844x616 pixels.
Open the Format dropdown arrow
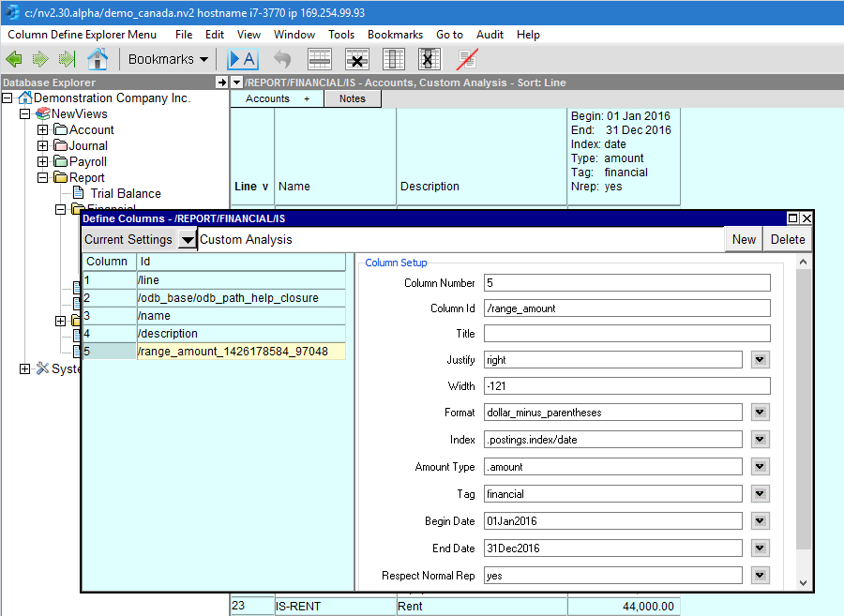pos(760,413)
